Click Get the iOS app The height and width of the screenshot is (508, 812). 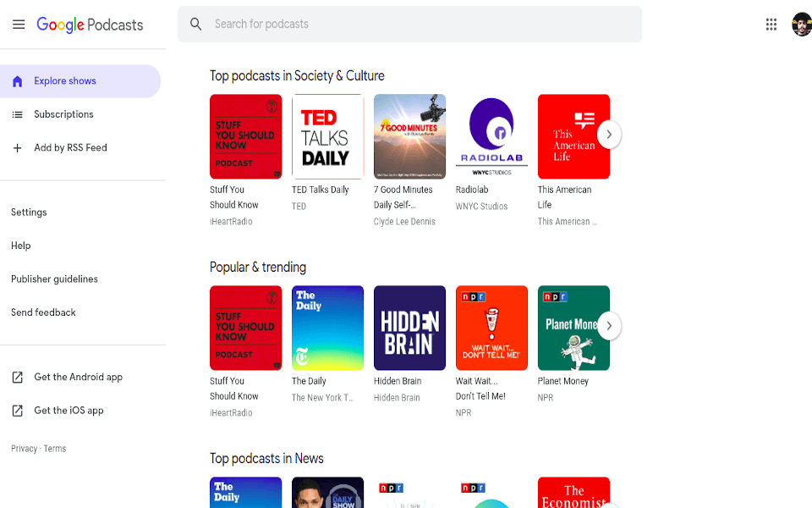tap(69, 411)
